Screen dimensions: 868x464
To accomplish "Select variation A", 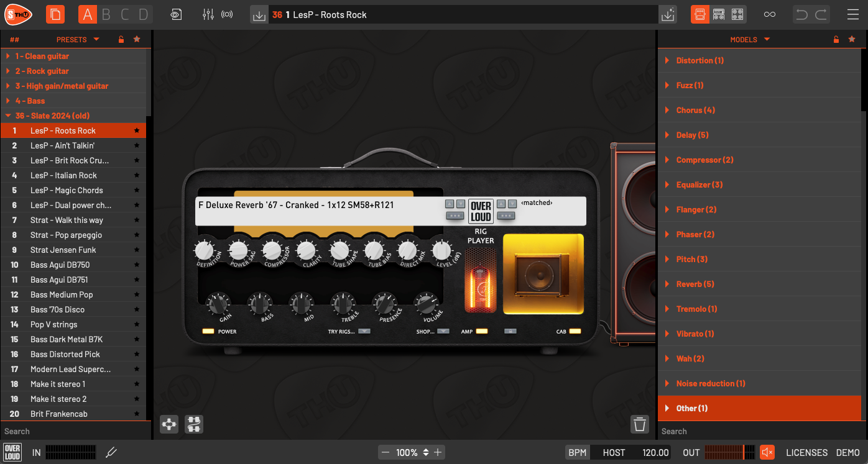I will click(87, 14).
